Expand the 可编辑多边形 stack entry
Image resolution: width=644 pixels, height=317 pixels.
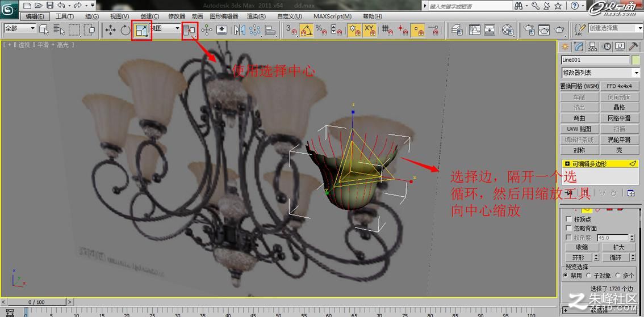pyautogui.click(x=567, y=164)
